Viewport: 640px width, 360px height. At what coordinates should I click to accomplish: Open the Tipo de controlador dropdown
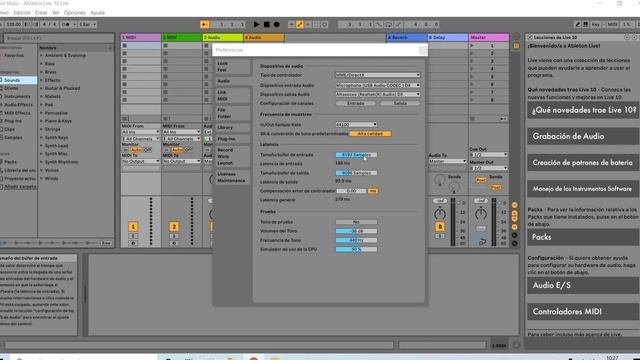point(378,75)
